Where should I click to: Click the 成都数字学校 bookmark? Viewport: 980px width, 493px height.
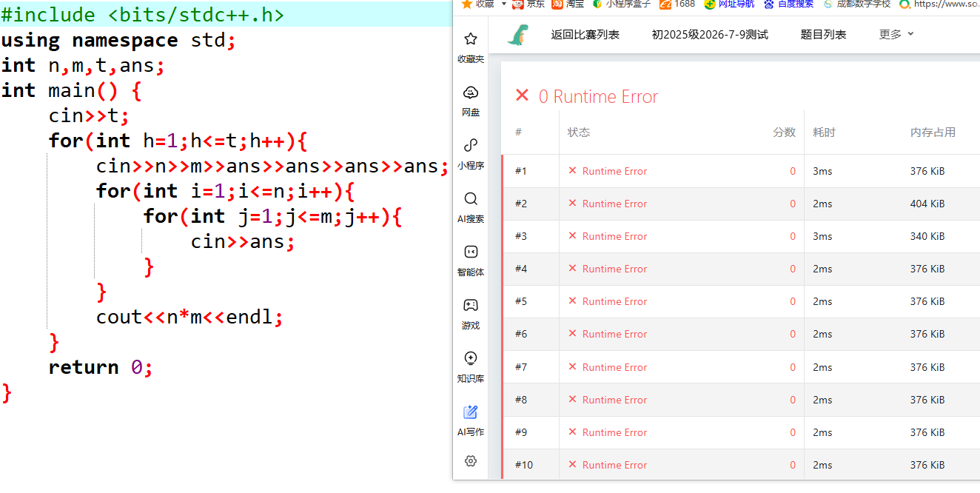[857, 4]
